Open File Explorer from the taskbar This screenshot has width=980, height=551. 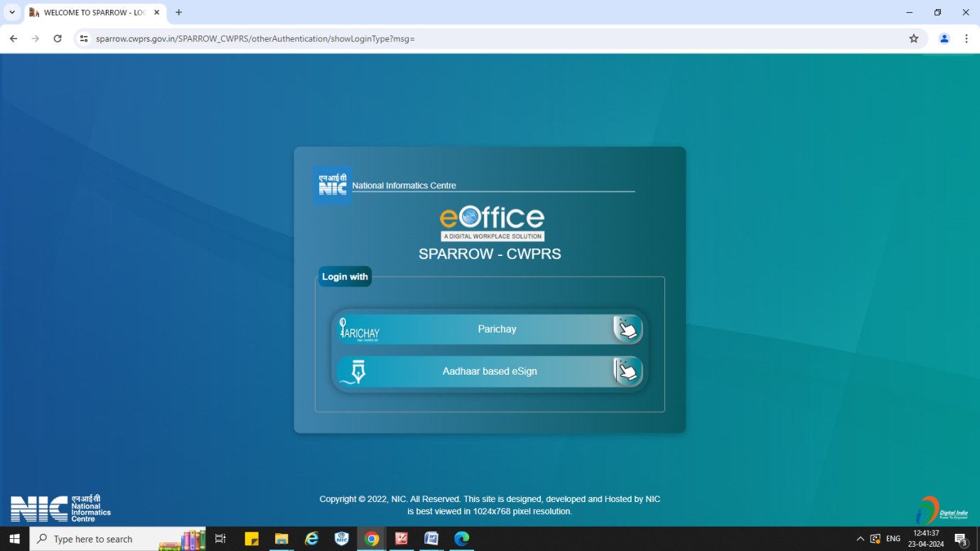pyautogui.click(x=281, y=539)
